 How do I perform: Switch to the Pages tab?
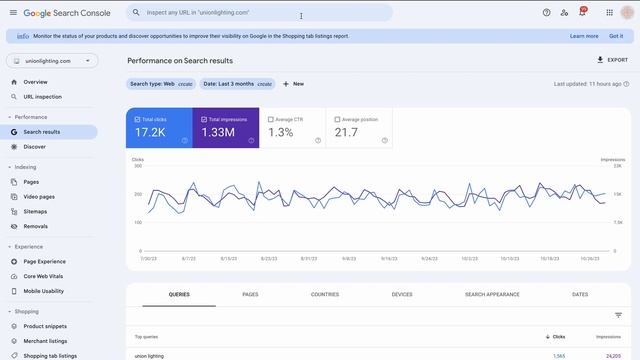[x=250, y=294]
